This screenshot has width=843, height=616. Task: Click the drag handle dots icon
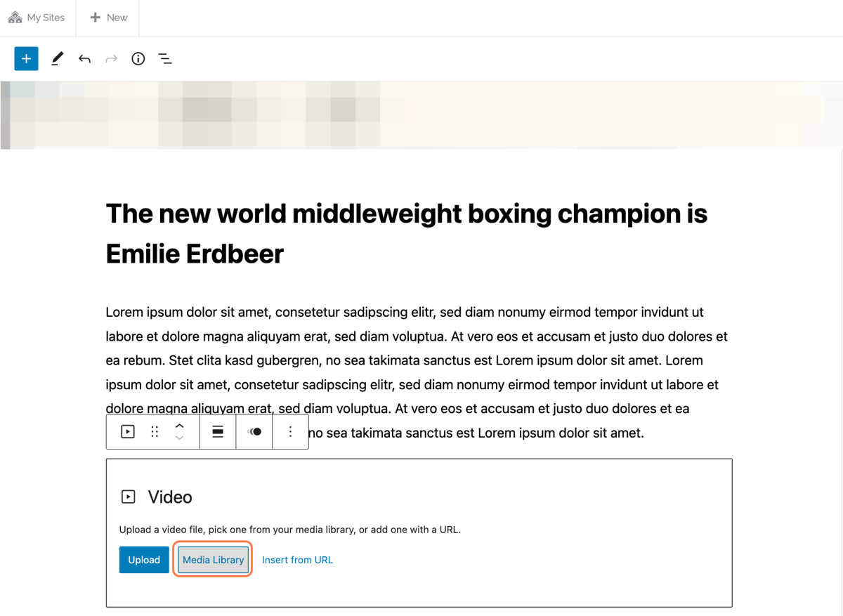click(155, 432)
